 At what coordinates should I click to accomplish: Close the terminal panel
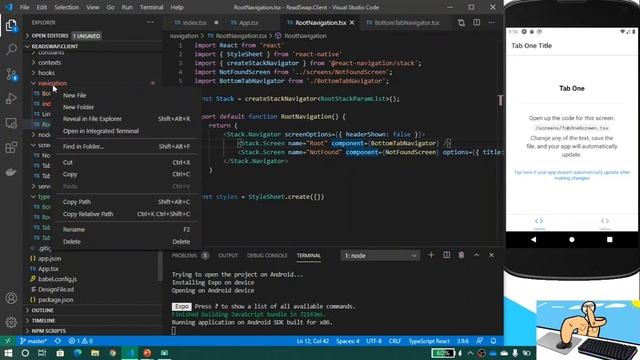tap(491, 255)
